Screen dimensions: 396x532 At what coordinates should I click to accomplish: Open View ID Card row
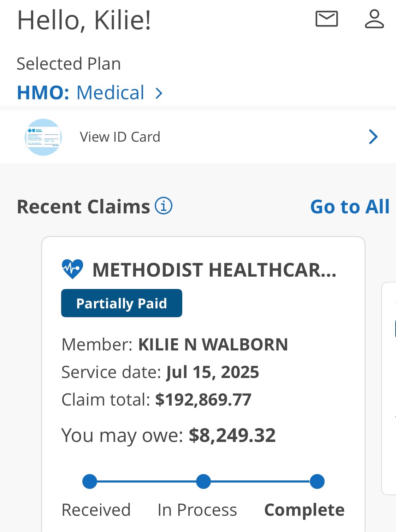click(198, 137)
